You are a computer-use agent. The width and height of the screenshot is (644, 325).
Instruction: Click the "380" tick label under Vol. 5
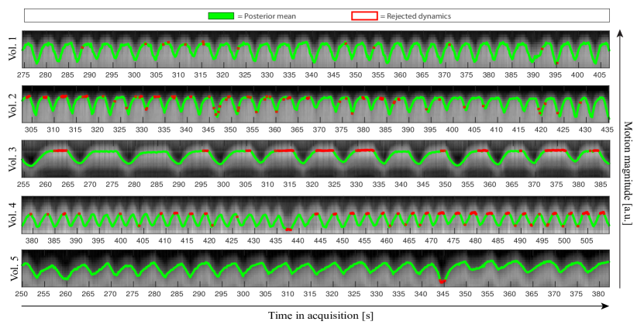598,294
